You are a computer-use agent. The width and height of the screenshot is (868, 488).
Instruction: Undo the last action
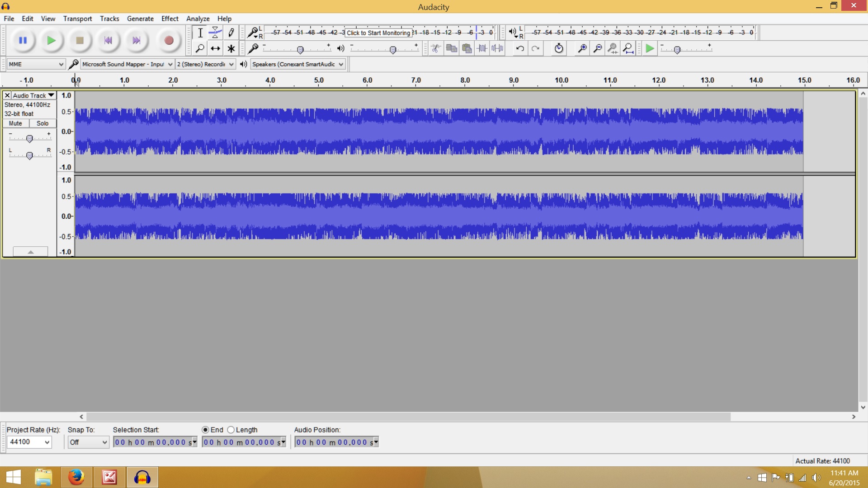coord(520,48)
